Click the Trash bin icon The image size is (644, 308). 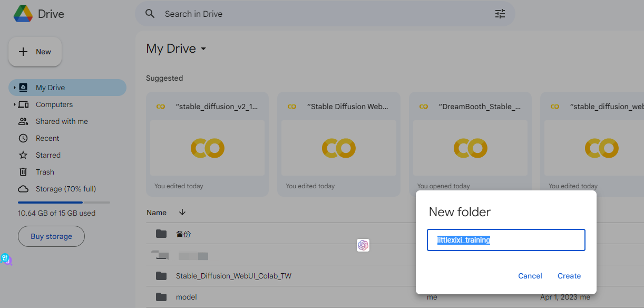click(23, 172)
